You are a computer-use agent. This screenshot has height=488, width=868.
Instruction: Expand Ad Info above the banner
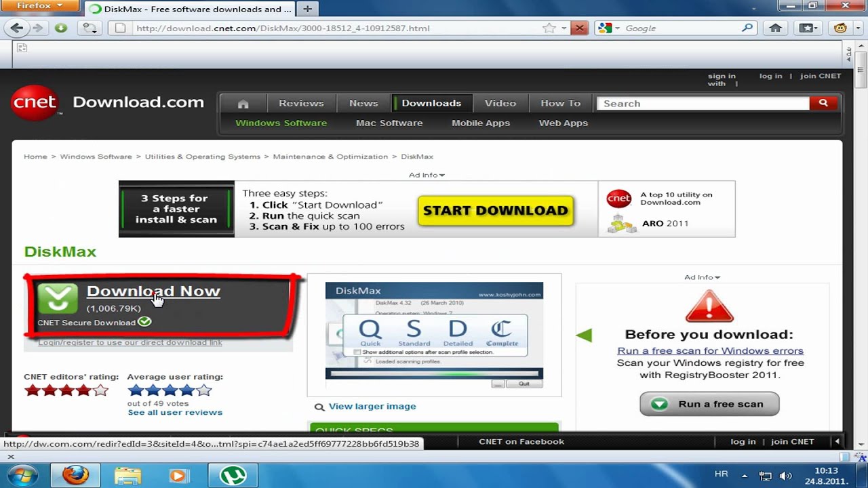[x=427, y=175]
